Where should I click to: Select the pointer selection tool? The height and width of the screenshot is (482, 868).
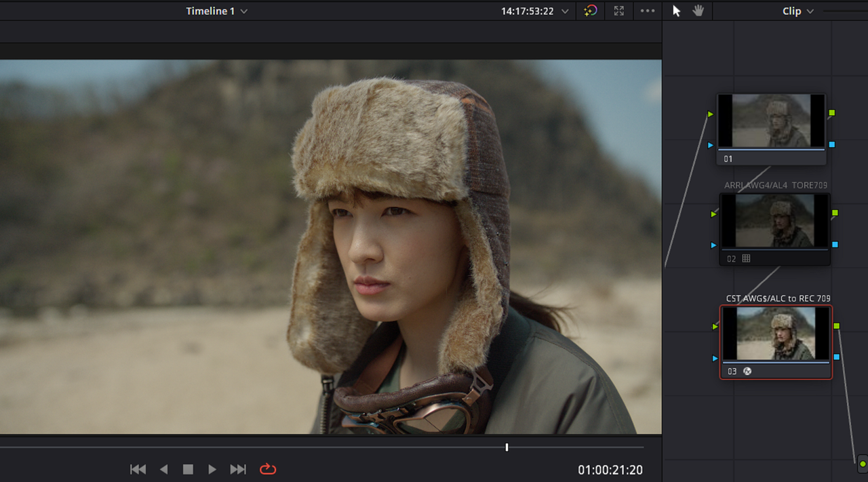click(676, 11)
